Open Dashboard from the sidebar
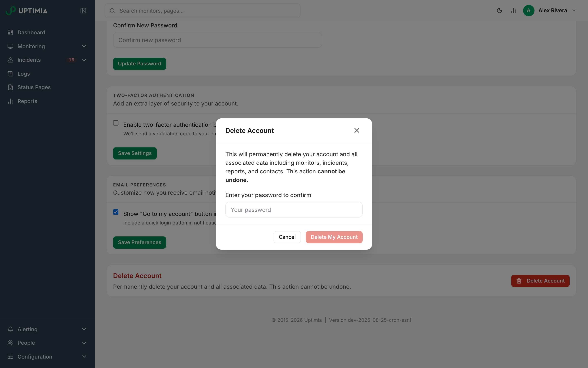Screen dimensions: 588x368 click(x=47, y=32)
